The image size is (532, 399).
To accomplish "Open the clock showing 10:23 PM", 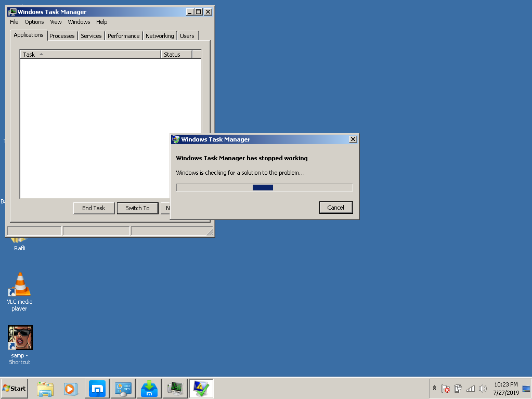I will (x=506, y=389).
